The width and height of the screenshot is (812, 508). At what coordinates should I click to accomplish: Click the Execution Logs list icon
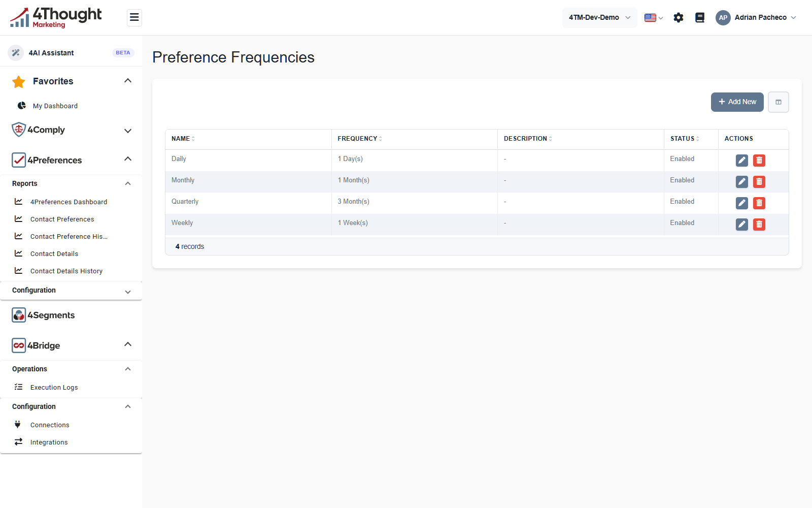click(x=19, y=387)
